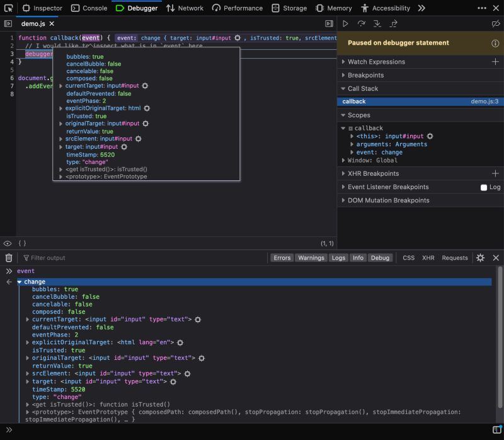The height and width of the screenshot is (440, 504).
Task: Click the Step Over icon
Action: tap(361, 23)
